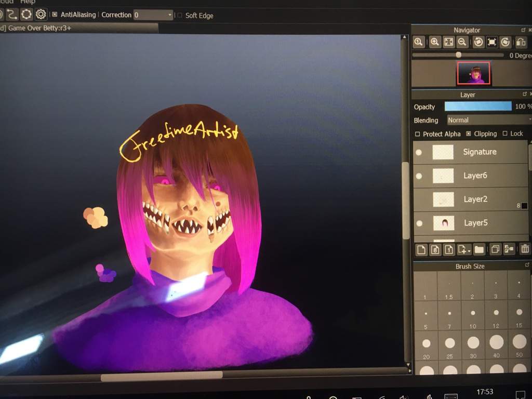Rotate the canvas left in Navigator
The height and width of the screenshot is (399, 532).
coord(478,42)
